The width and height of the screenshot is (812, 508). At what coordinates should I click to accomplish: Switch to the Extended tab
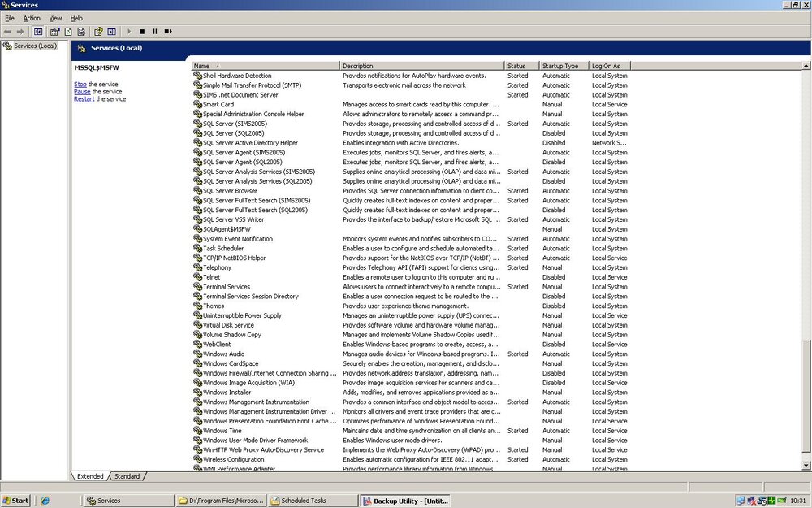tap(90, 476)
